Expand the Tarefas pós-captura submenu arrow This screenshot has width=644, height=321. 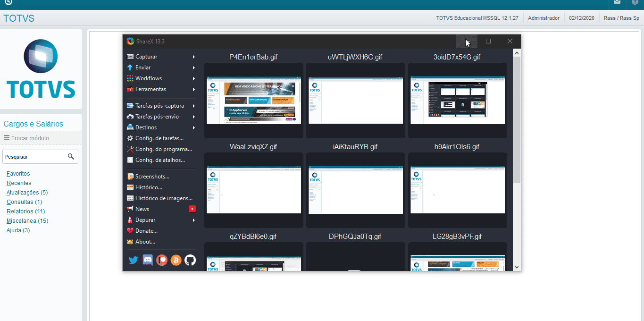click(194, 106)
